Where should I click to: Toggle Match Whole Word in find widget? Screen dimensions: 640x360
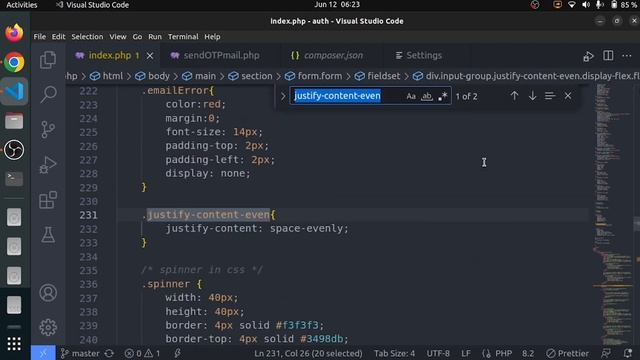tap(427, 96)
